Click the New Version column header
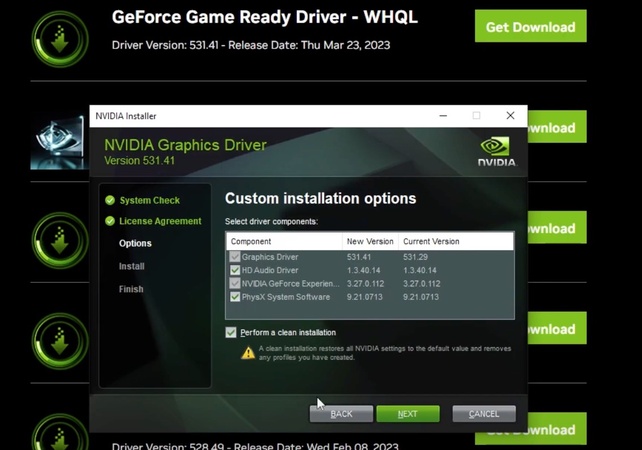 (369, 241)
